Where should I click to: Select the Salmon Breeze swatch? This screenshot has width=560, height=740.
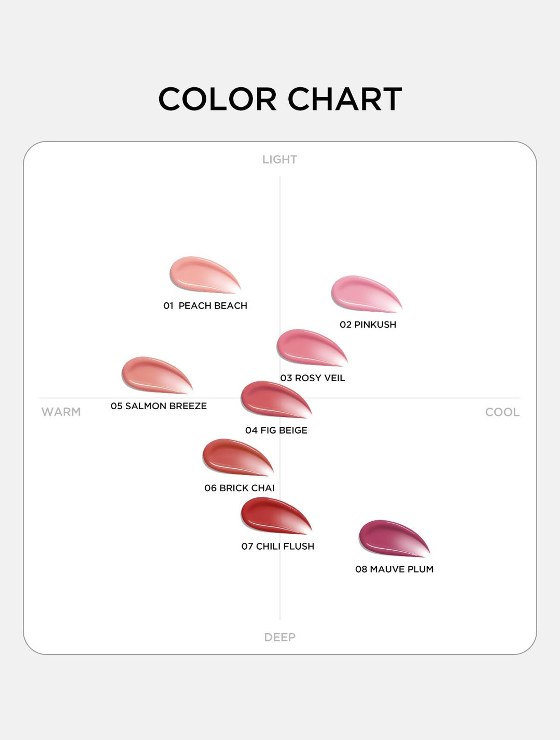click(155, 374)
